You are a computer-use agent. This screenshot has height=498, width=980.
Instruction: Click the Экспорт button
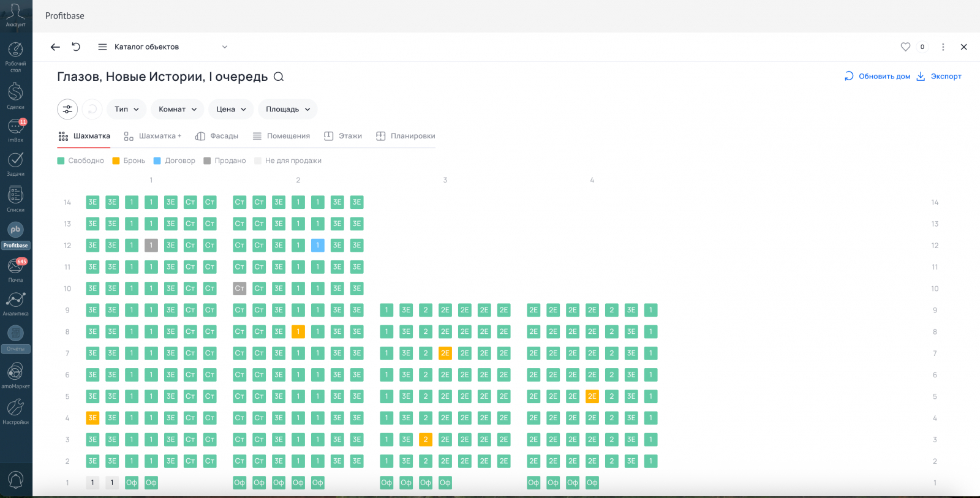click(x=939, y=77)
